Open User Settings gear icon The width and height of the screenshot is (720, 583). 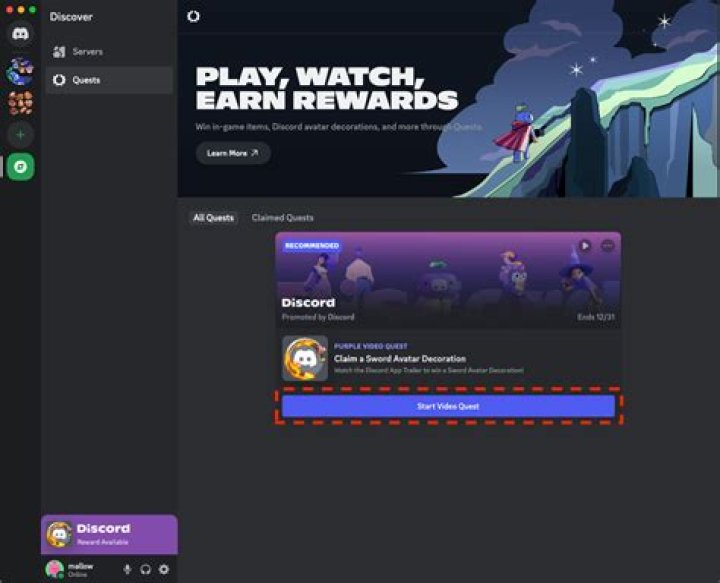point(164,569)
